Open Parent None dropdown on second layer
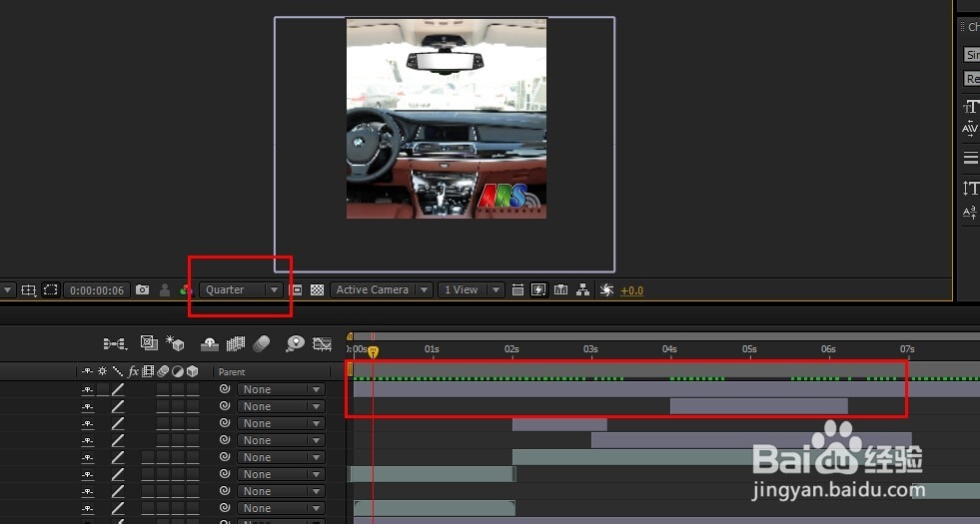Screen dimensions: 980x524 (281, 406)
